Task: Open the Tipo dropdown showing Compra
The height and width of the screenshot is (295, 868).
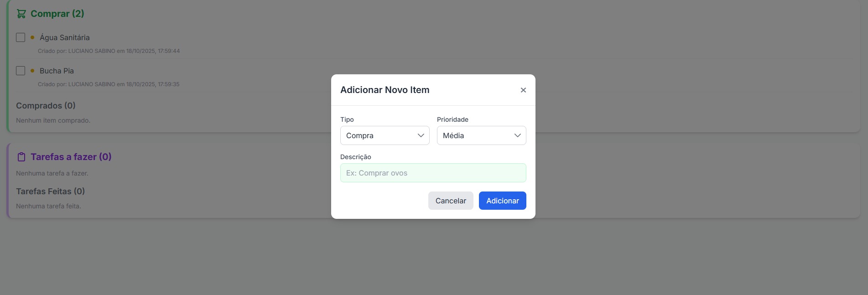Action: pyautogui.click(x=385, y=135)
